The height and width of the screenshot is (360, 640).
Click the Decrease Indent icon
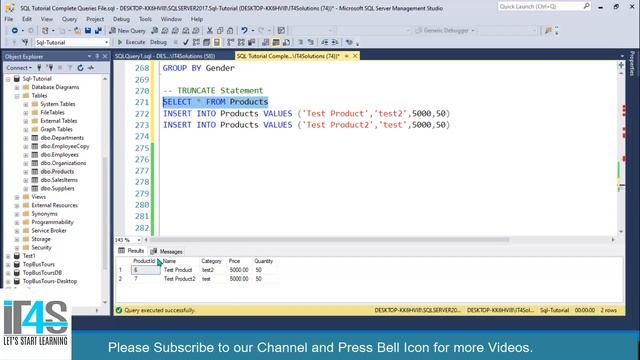tap(324, 42)
